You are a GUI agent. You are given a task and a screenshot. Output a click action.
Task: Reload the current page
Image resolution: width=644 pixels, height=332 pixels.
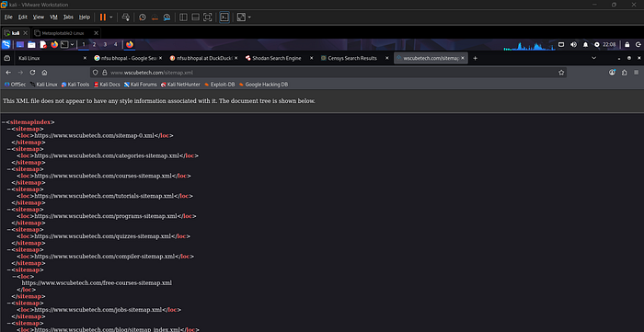pos(32,73)
